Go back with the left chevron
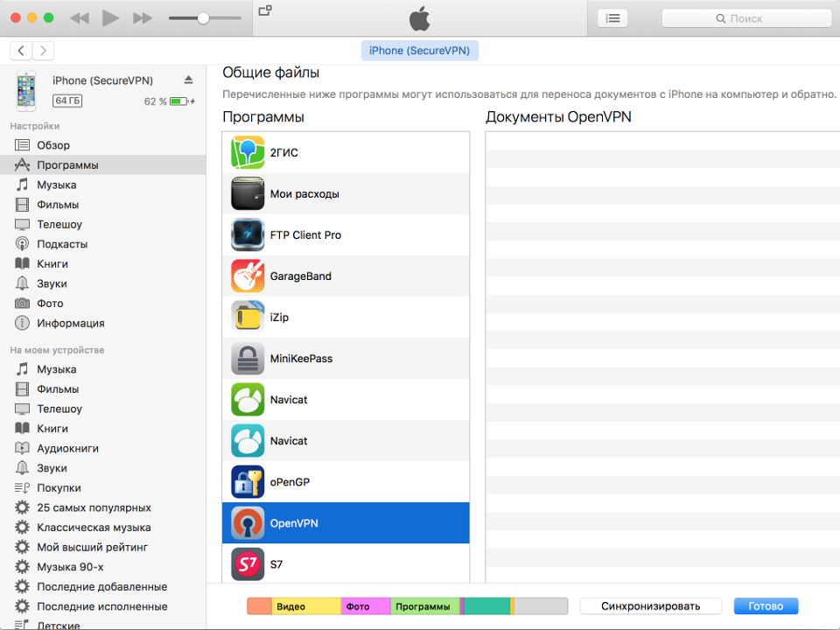 (21, 51)
